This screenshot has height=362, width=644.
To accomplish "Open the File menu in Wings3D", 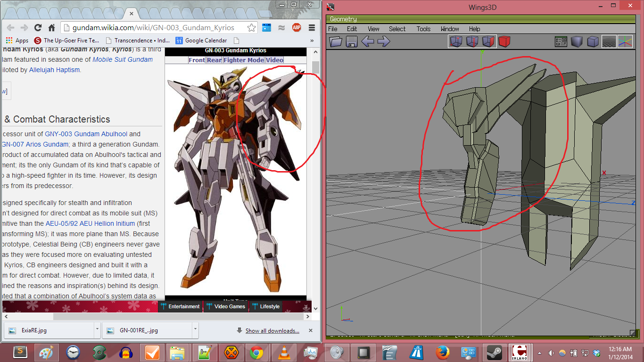I will click(x=333, y=29).
